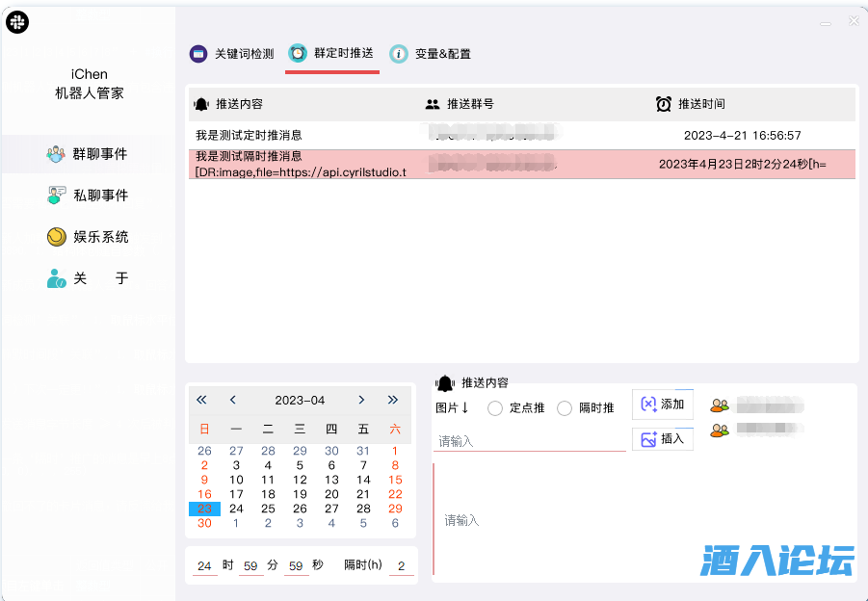
Task: Open the 群聊事件 sidebar section
Action: coord(88,154)
